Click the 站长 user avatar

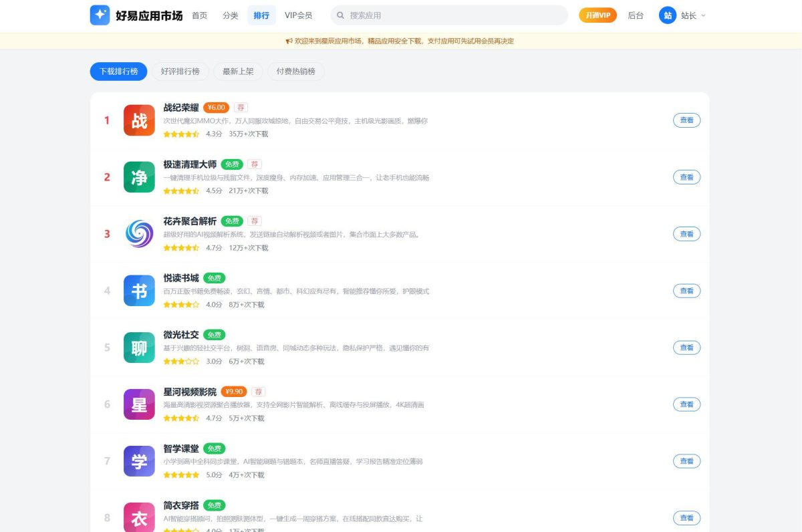click(668, 15)
